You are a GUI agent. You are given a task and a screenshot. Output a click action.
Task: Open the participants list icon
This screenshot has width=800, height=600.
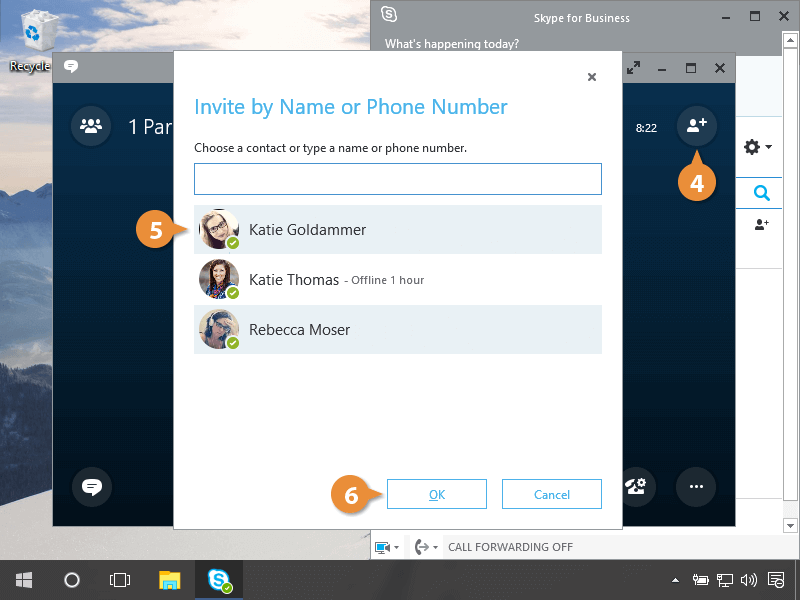(91, 126)
